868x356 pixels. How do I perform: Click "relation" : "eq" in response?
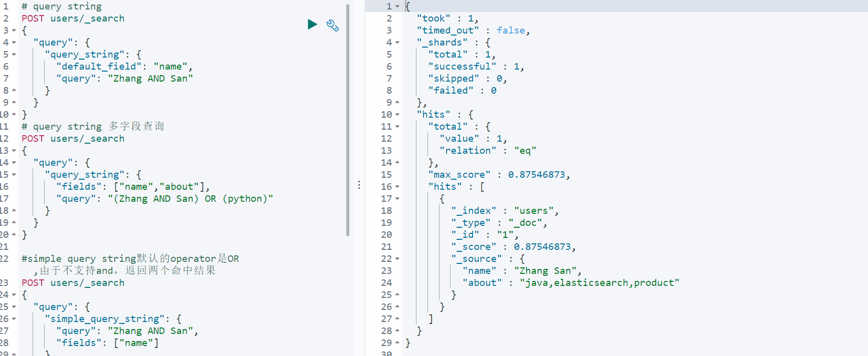pyautogui.click(x=488, y=151)
